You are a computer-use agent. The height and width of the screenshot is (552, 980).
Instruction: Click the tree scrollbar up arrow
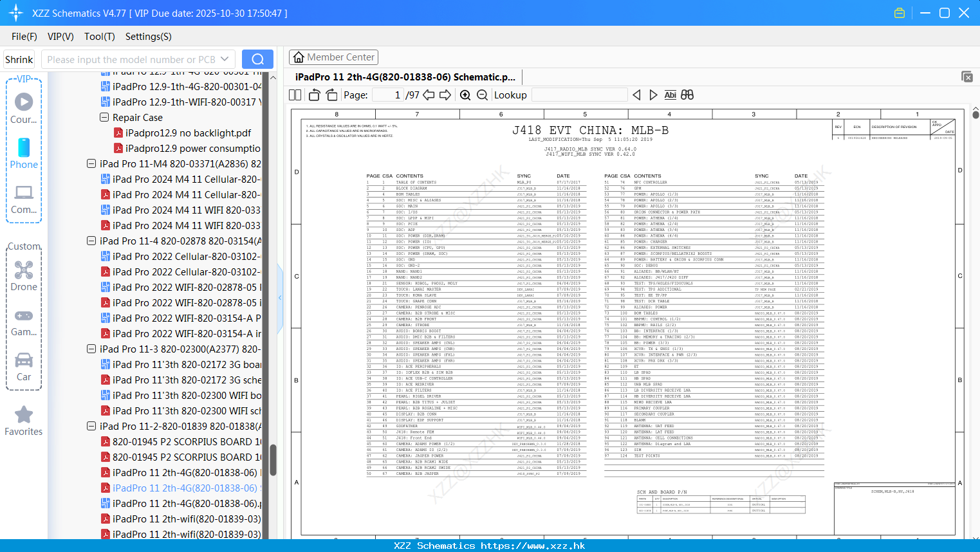point(273,78)
